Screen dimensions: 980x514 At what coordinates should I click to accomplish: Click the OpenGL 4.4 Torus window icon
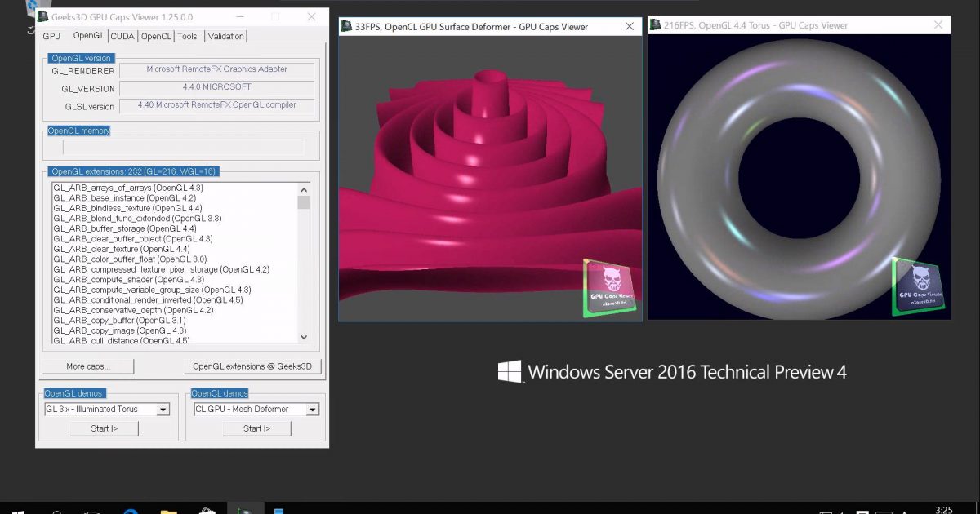(x=655, y=24)
